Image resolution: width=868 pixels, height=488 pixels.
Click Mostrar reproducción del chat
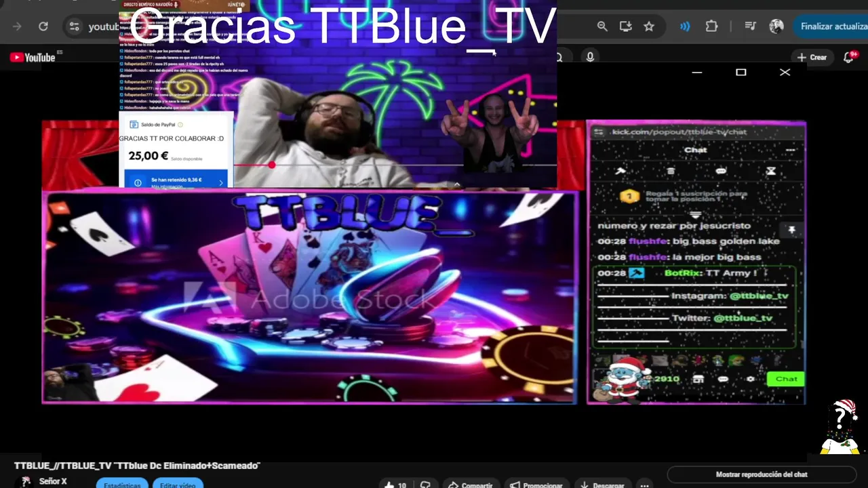tap(762, 474)
